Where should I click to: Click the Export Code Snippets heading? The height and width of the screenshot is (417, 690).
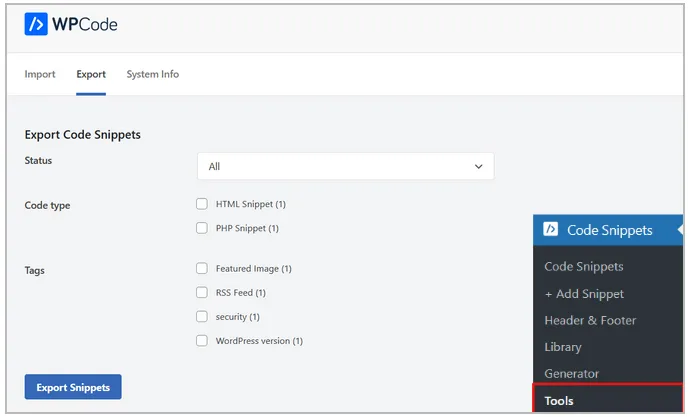83,135
